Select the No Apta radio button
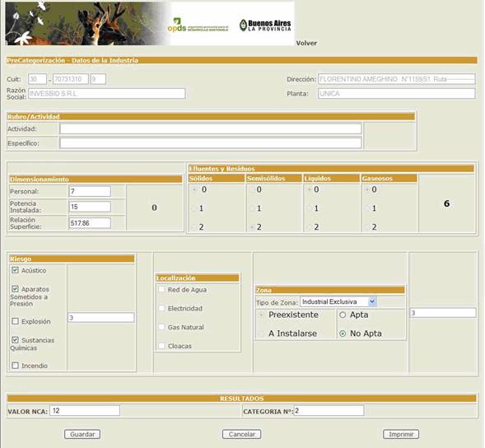The width and height of the screenshot is (485, 448). [343, 334]
